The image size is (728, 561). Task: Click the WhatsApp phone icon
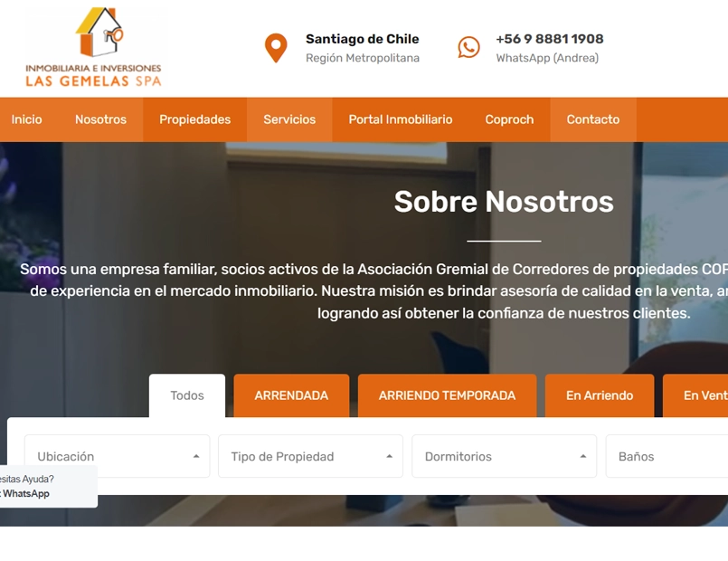tap(468, 47)
